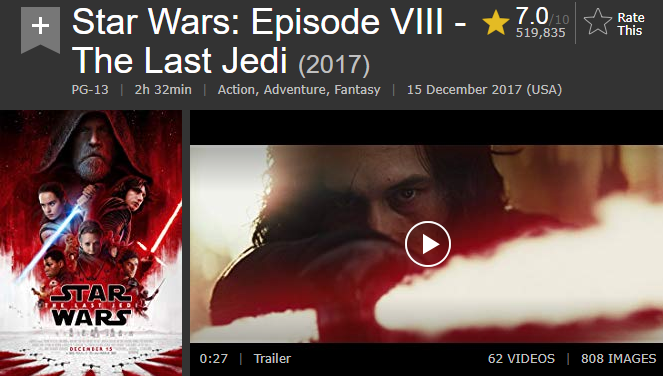This screenshot has width=663, height=376.
Task: Click the 2h 32min runtime text
Action: click(163, 90)
